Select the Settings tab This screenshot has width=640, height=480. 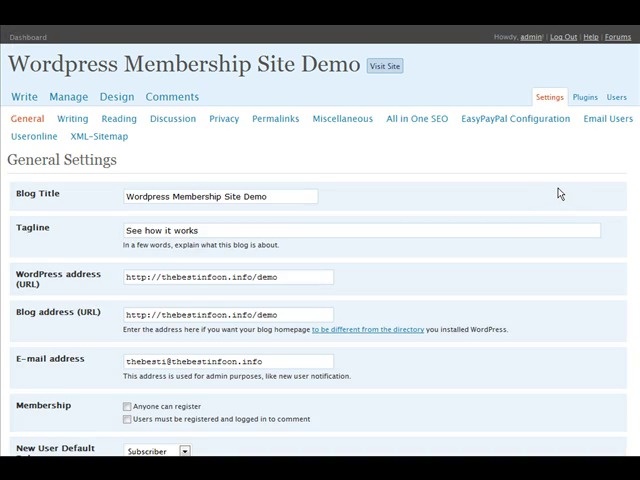[549, 97]
